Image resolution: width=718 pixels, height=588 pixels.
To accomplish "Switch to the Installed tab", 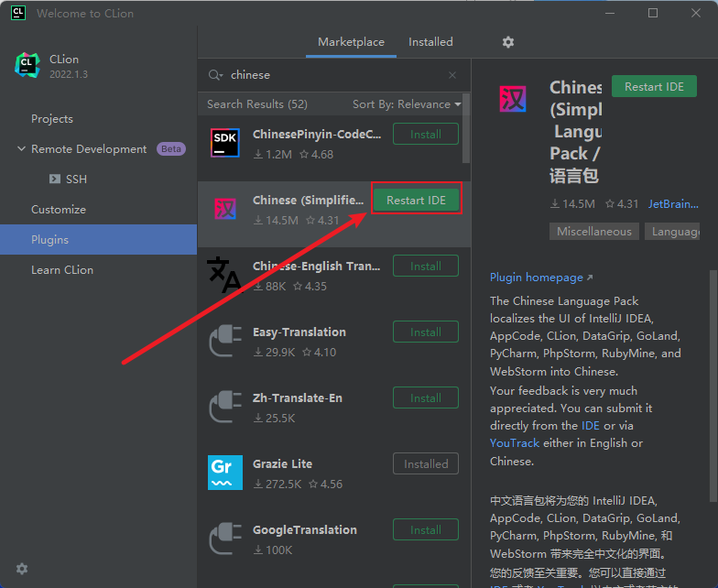I will click(430, 42).
